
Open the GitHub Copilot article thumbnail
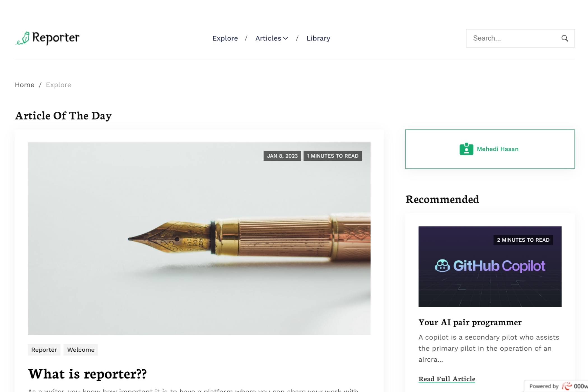490,267
